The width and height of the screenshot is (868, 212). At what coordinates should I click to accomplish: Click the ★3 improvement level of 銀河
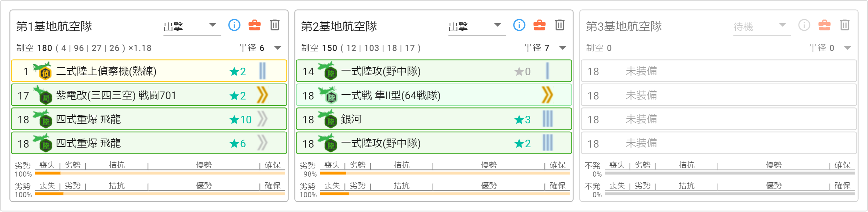523,119
